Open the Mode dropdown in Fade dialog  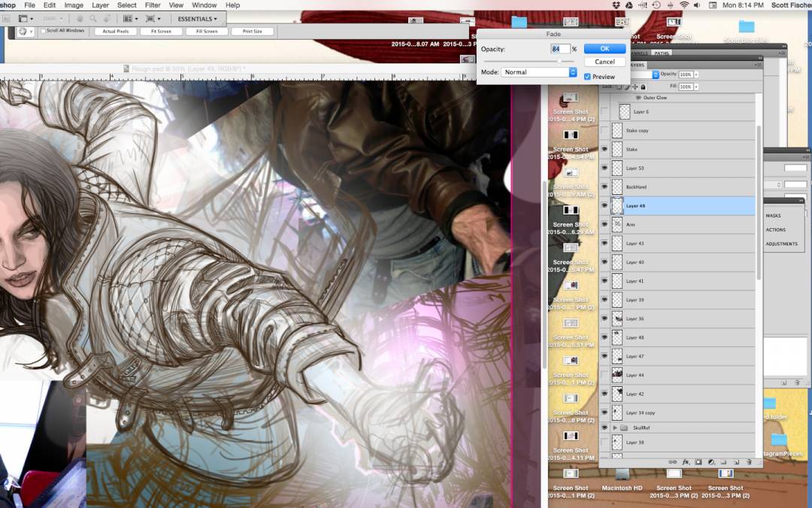(538, 72)
